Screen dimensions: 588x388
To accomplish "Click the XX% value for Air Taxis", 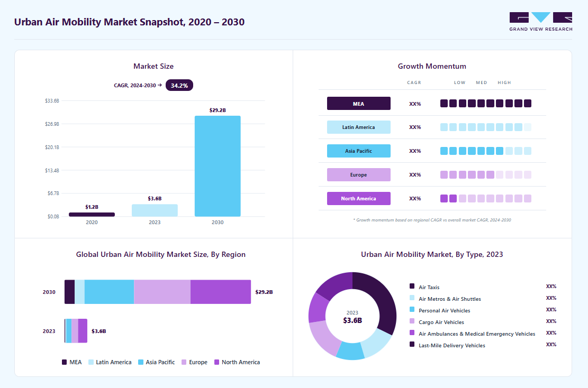I will pos(551,287).
